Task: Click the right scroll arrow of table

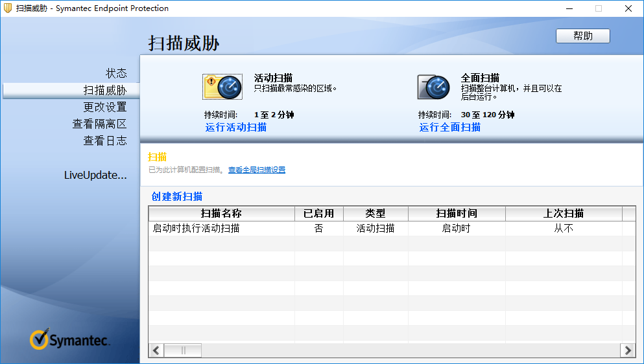Action: point(628,350)
